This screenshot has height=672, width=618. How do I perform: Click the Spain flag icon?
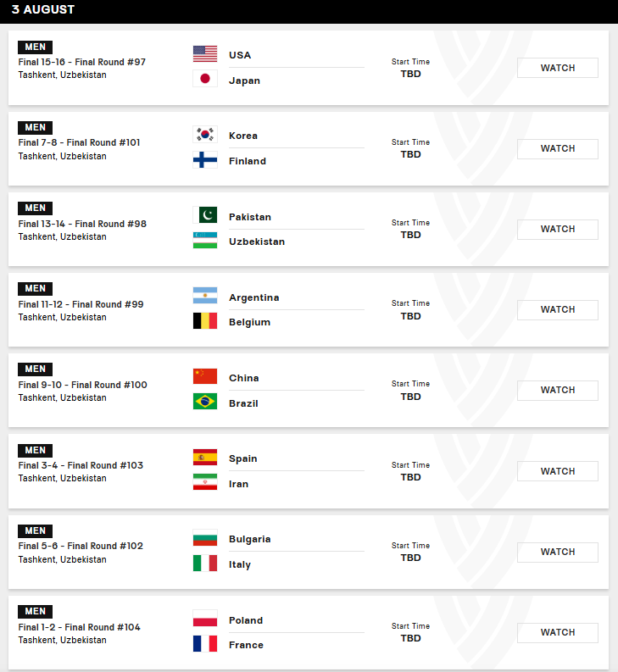(205, 458)
